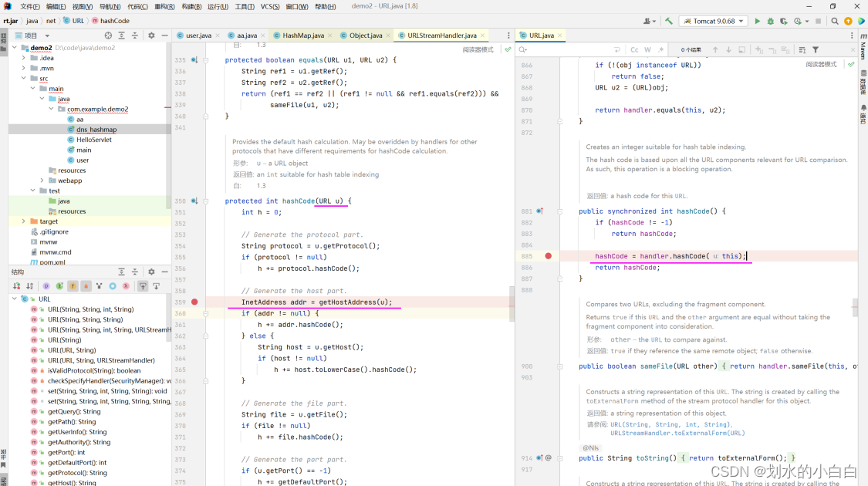
Task: Open the 文件(F) menu
Action: 30,7
